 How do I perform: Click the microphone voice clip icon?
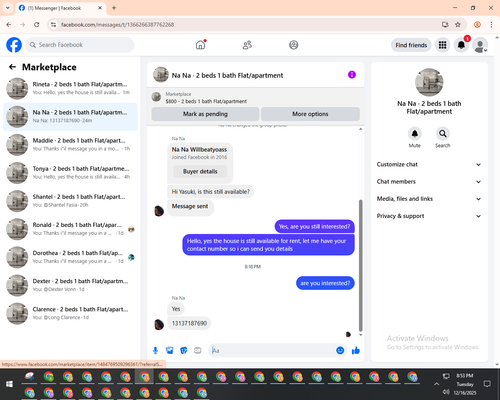coord(155,350)
